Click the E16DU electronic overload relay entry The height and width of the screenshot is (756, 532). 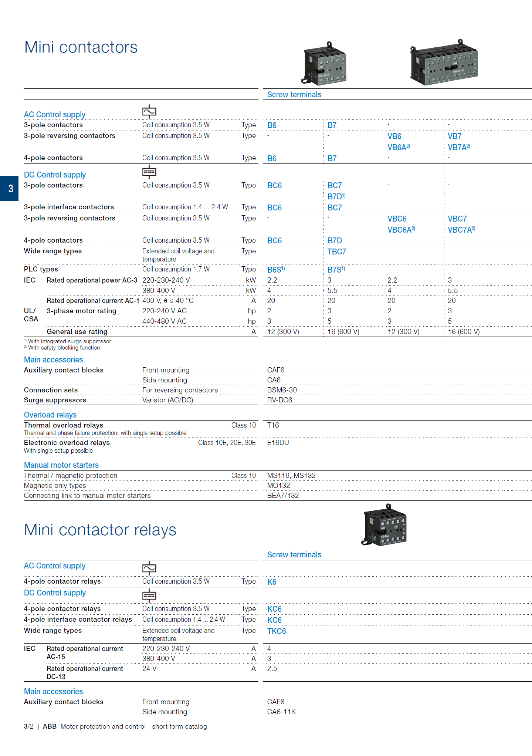[278, 443]
